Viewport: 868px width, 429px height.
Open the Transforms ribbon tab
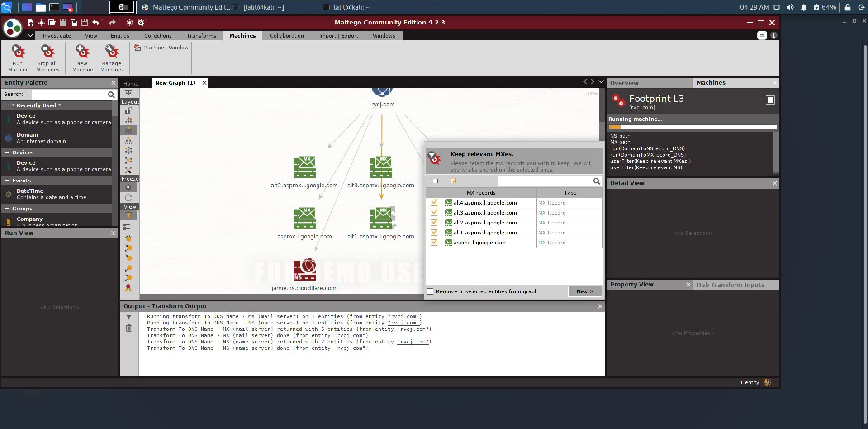(x=201, y=36)
